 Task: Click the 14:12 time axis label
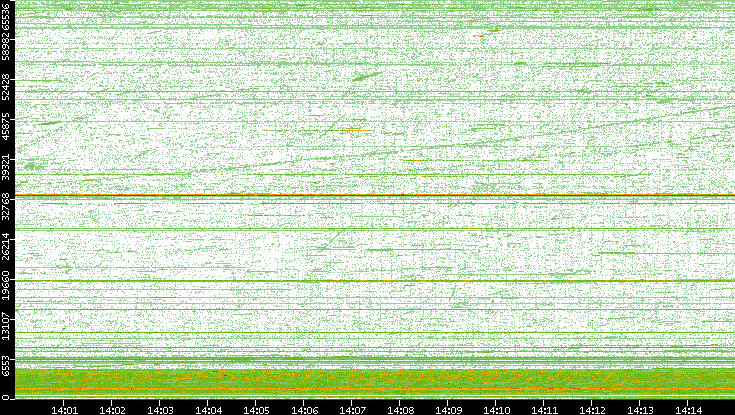click(592, 410)
